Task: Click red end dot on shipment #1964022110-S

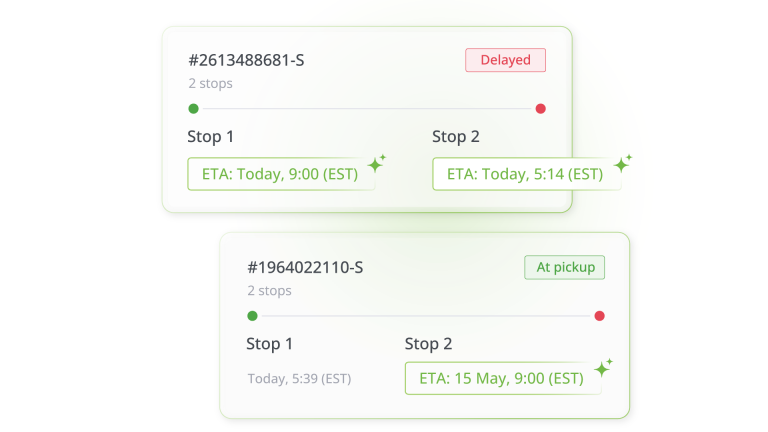Action: (599, 316)
